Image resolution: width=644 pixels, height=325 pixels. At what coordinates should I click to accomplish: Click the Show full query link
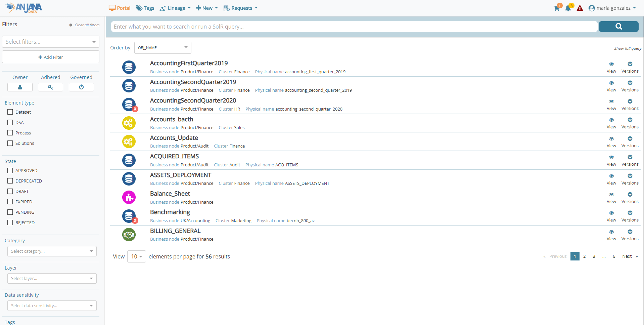[628, 48]
